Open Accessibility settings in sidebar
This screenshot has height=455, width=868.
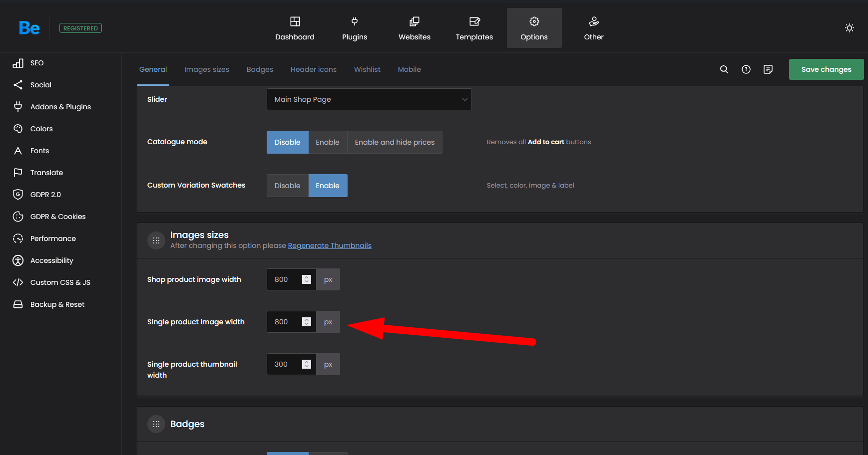pos(51,260)
